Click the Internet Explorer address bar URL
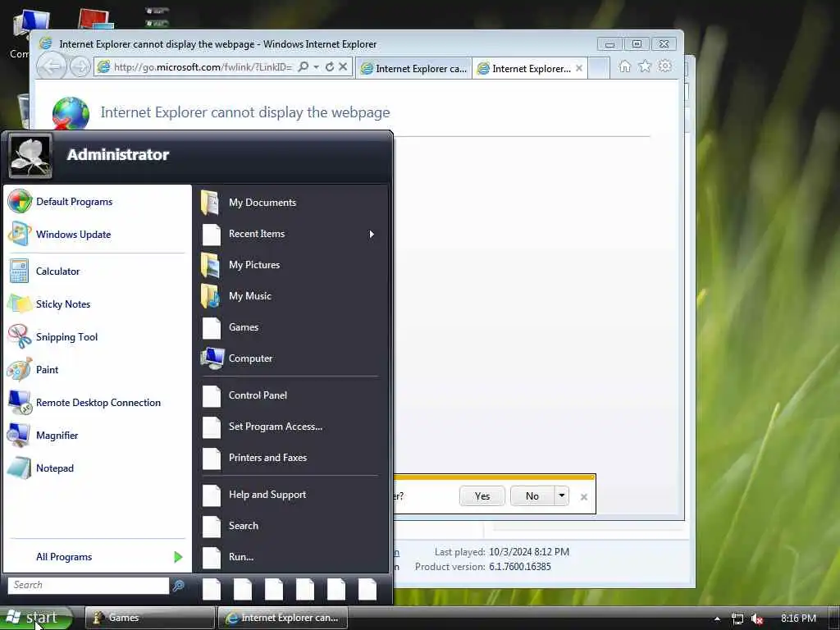 (203, 67)
